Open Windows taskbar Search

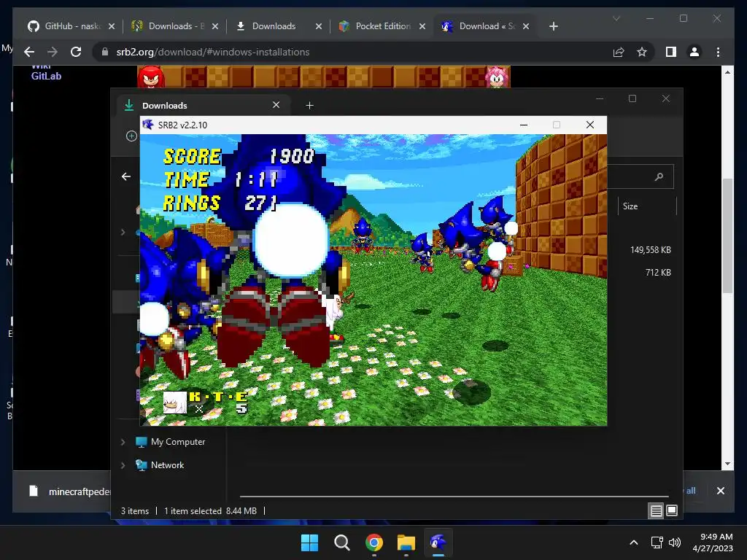coord(341,542)
